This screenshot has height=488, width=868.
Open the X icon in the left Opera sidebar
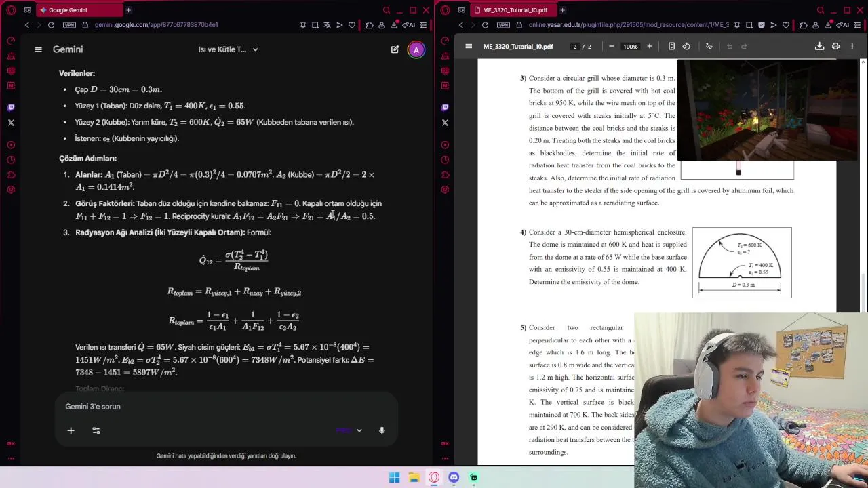pos(11,123)
